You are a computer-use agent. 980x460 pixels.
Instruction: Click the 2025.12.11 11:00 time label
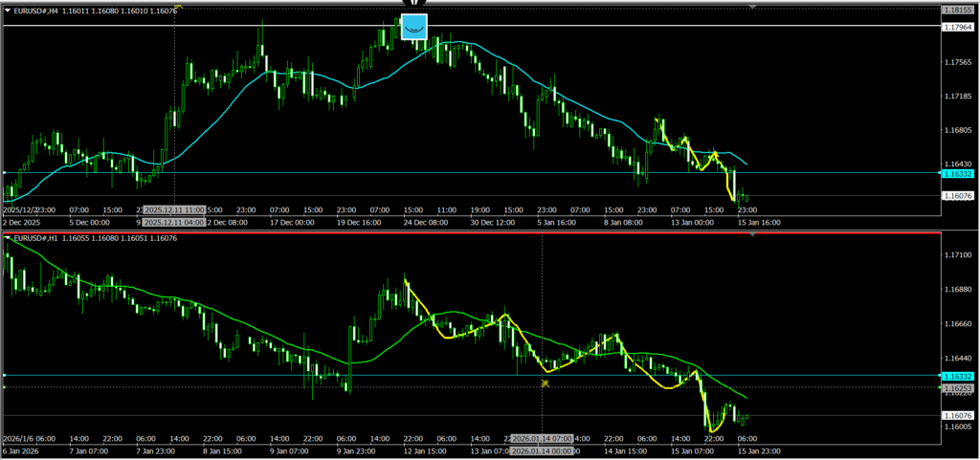click(174, 209)
